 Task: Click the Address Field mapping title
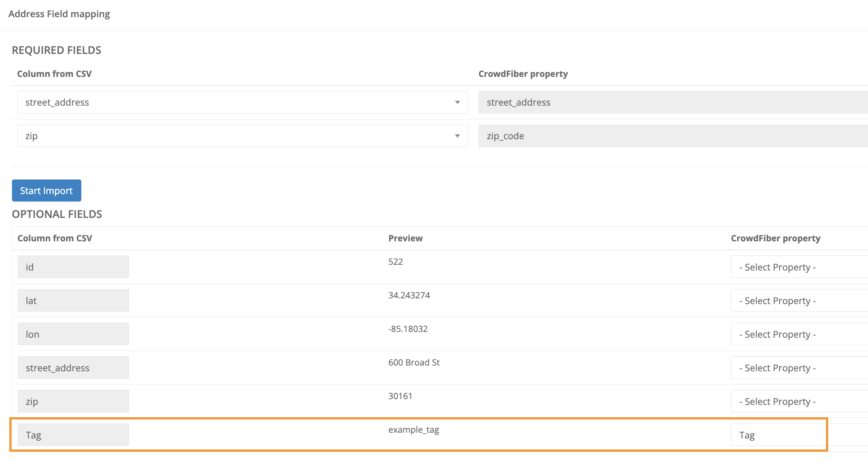pyautogui.click(x=59, y=14)
